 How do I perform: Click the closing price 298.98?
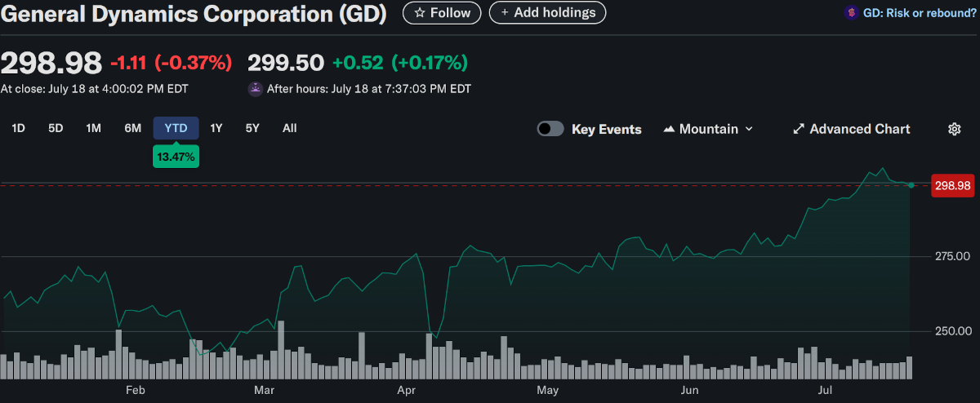coord(51,62)
